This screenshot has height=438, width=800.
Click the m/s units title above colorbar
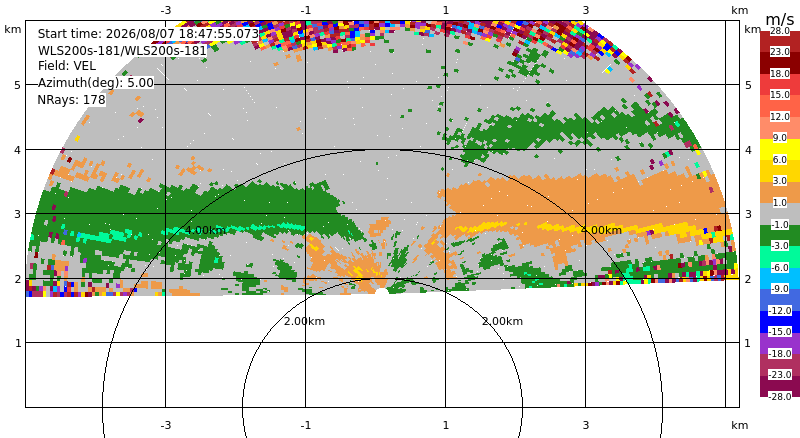click(x=780, y=19)
